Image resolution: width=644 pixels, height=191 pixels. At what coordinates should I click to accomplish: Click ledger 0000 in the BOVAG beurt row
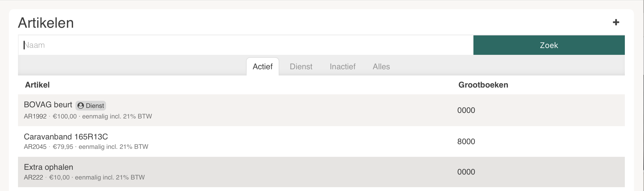tap(466, 110)
